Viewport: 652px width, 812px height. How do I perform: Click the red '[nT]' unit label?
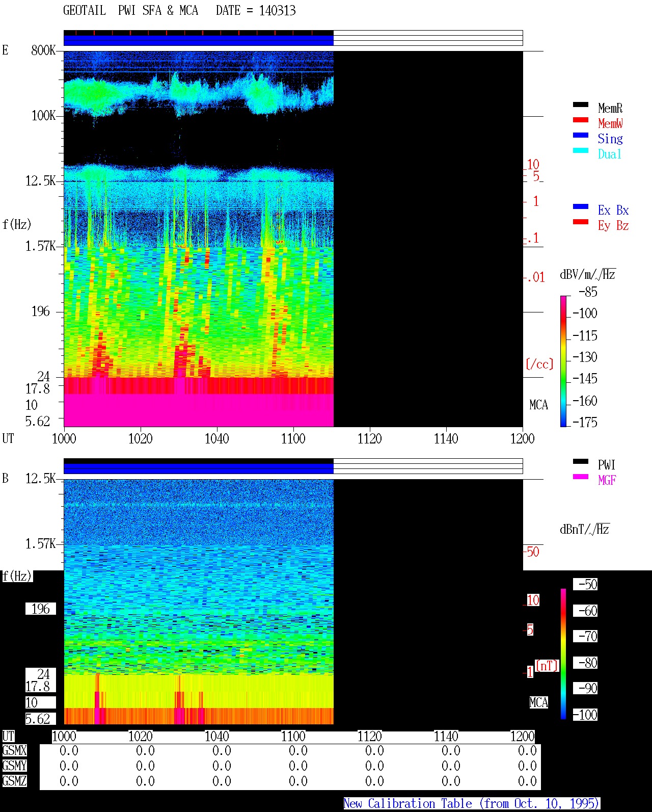(x=547, y=666)
